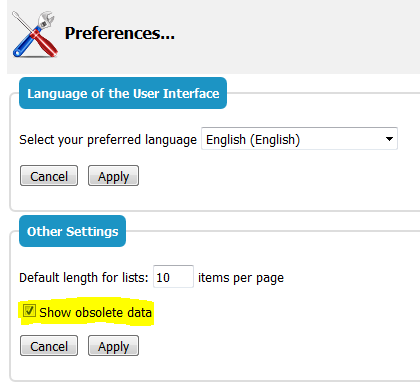This screenshot has height=385, width=420.
Task: Untick the Show obsolete data checkbox
Action: (29, 311)
